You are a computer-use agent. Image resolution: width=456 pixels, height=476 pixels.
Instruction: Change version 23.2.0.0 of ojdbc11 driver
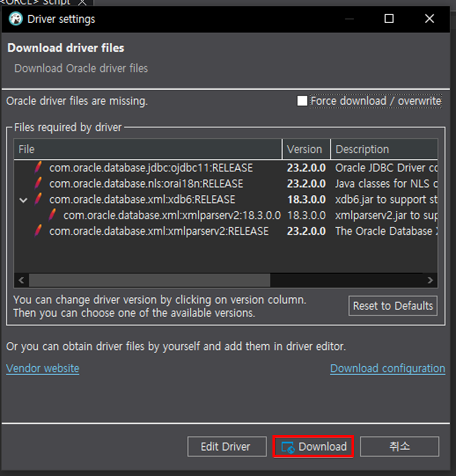coord(306,167)
